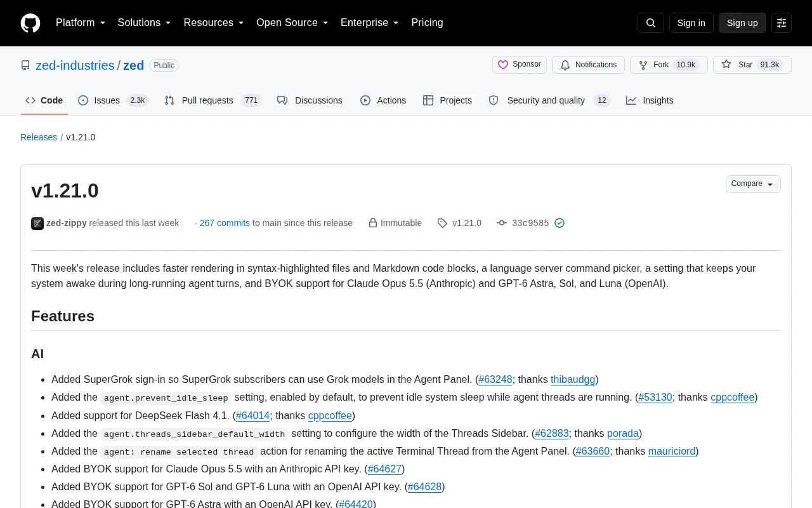Screen dimensions: 812x508
Task: Open the Projects tab
Action: tap(447, 100)
